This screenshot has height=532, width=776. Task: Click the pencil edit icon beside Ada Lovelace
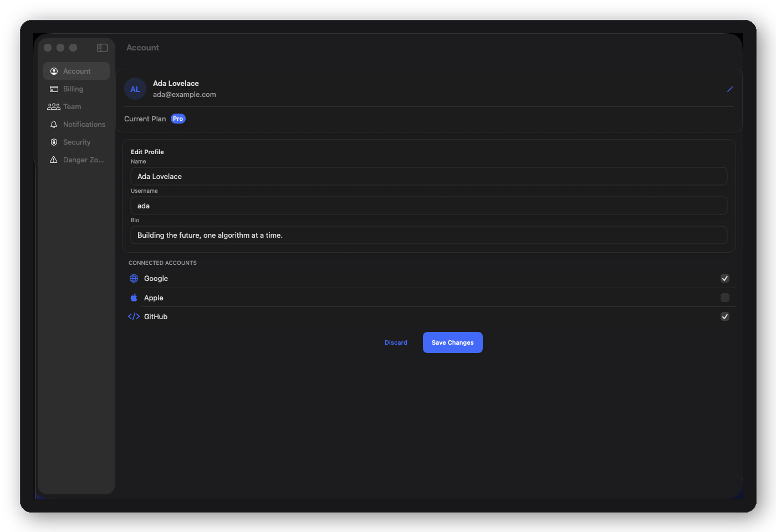[x=730, y=89]
